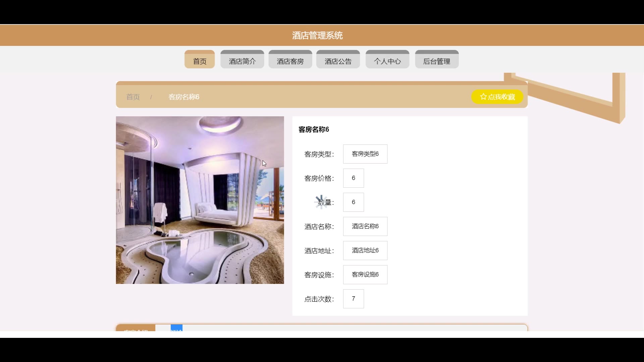
Task: Click the 客房类型6 value field
Action: [x=365, y=154]
